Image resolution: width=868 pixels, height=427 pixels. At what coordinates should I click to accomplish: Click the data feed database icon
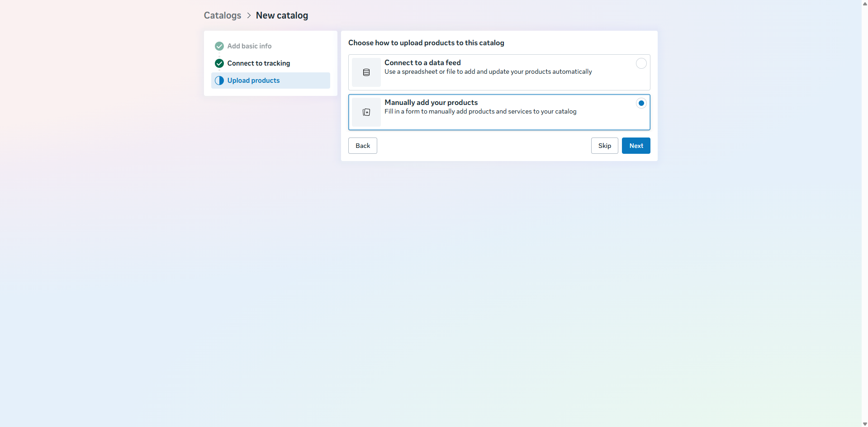click(366, 72)
